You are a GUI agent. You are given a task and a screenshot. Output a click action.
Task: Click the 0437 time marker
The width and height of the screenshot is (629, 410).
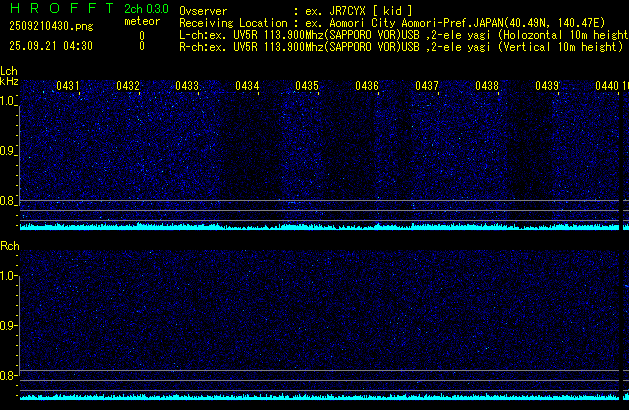tap(427, 87)
